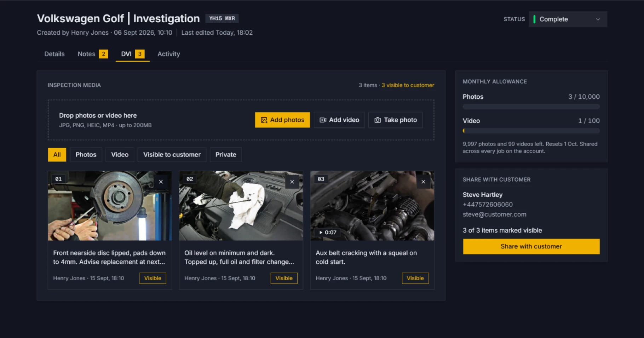
Task: Select the DVI tab
Action: [133, 54]
